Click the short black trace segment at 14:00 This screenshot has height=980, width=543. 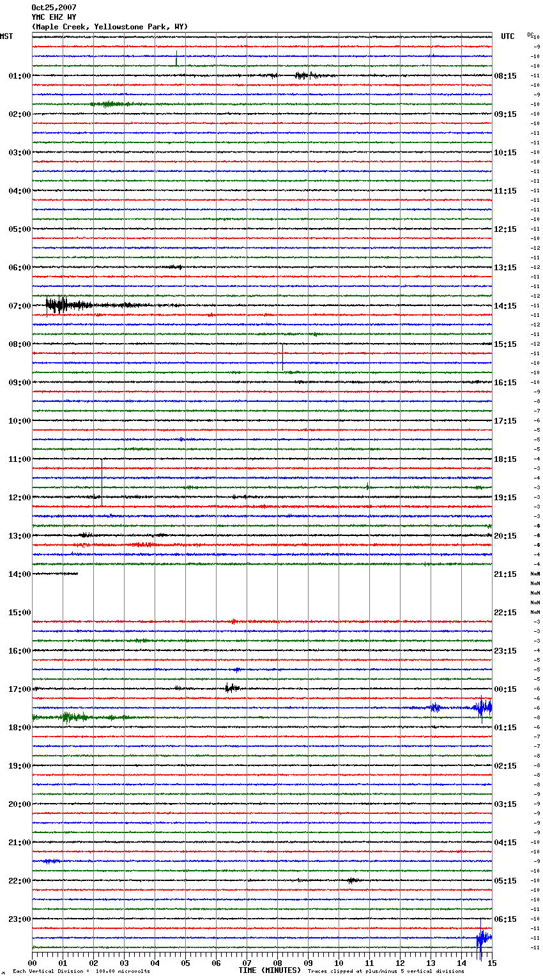tap(55, 574)
